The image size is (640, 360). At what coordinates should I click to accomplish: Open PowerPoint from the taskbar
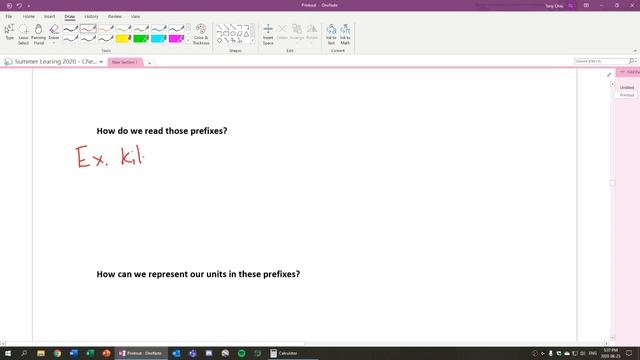pyautogui.click(x=107, y=353)
